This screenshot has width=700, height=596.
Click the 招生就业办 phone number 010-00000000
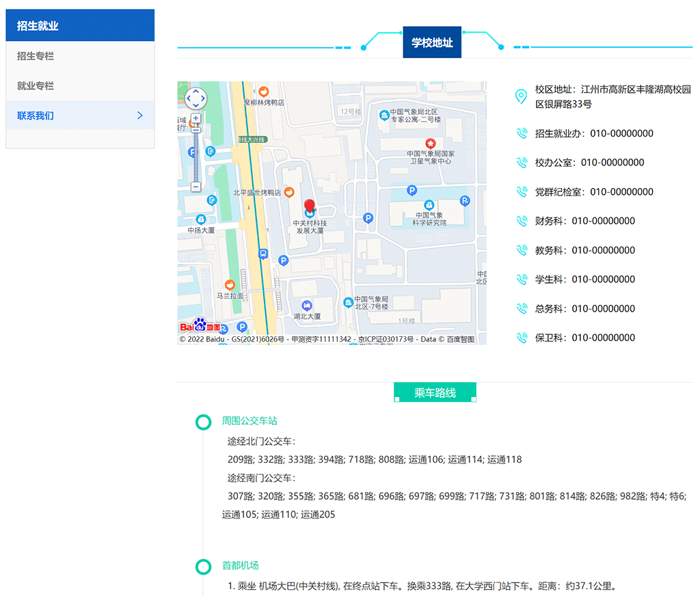point(621,133)
